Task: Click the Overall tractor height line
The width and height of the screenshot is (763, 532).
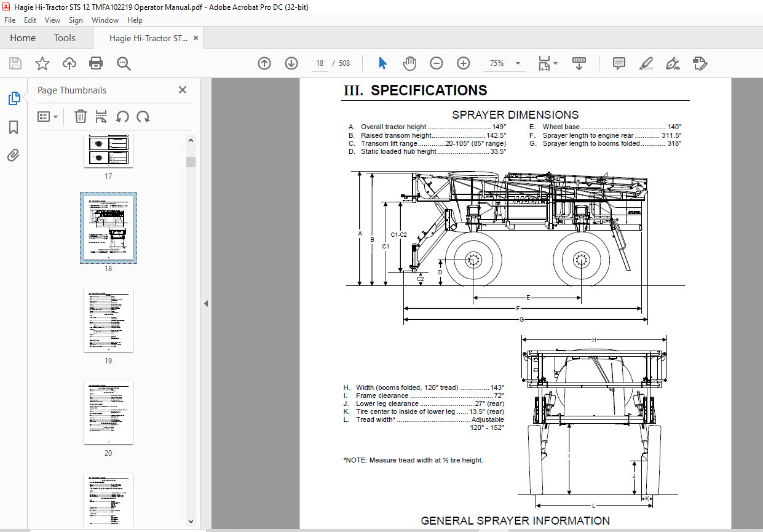Action: pos(427,127)
